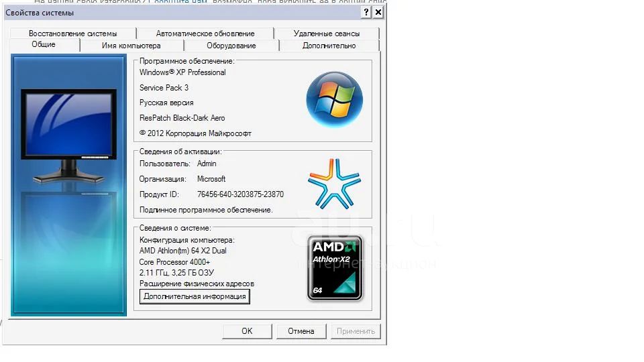Switch to Автоматическое обновление tab

[205, 34]
